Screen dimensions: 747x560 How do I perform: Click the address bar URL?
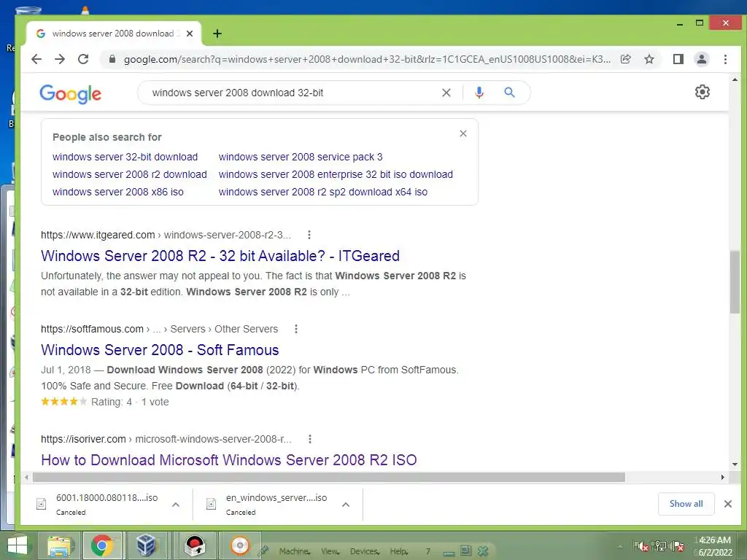point(367,60)
